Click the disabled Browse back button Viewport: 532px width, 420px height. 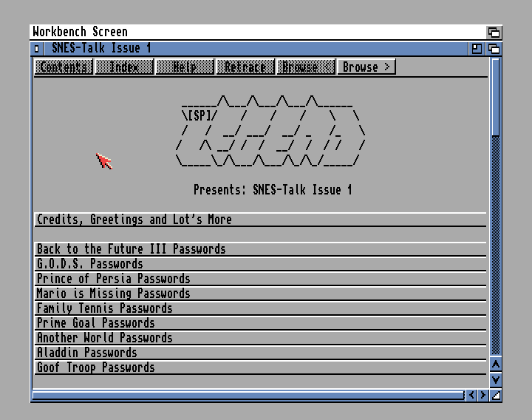[306, 67]
